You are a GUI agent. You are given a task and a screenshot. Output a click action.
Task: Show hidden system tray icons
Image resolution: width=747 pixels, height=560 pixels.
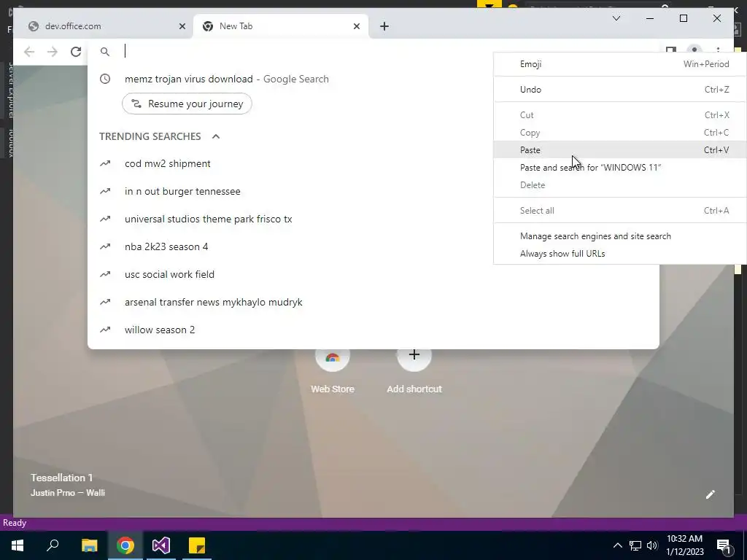617,545
